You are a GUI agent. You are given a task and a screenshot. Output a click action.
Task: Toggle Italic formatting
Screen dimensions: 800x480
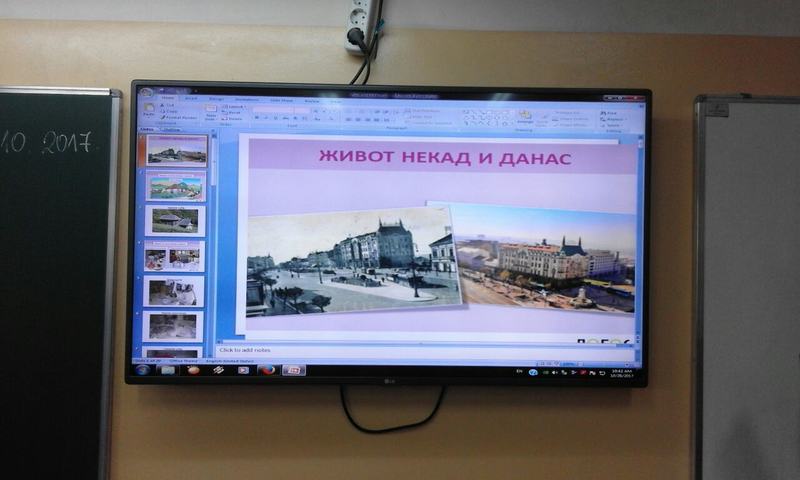(x=266, y=118)
